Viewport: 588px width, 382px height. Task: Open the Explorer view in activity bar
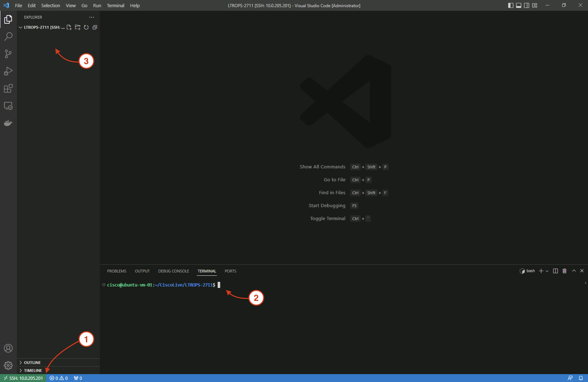pyautogui.click(x=8, y=19)
